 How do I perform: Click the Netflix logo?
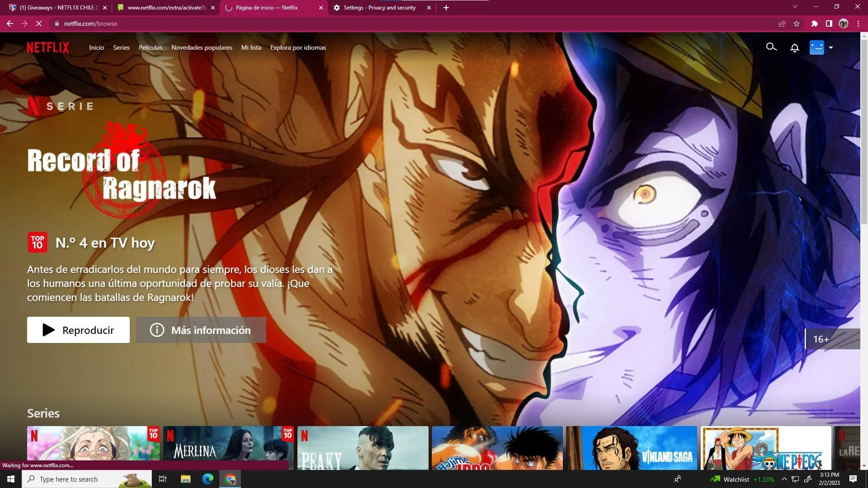(48, 47)
